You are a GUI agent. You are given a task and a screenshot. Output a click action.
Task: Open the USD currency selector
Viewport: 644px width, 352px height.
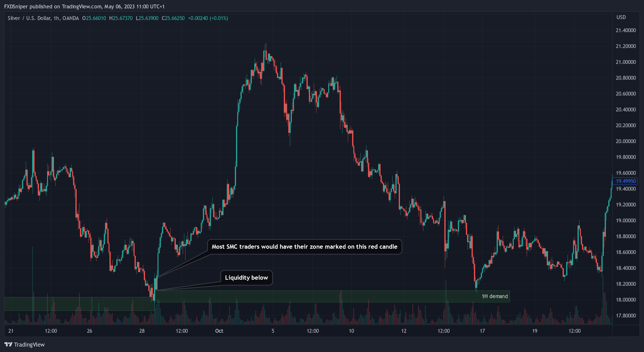pos(621,17)
